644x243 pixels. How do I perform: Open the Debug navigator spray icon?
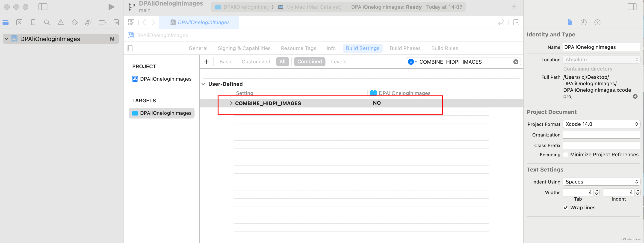(x=88, y=23)
